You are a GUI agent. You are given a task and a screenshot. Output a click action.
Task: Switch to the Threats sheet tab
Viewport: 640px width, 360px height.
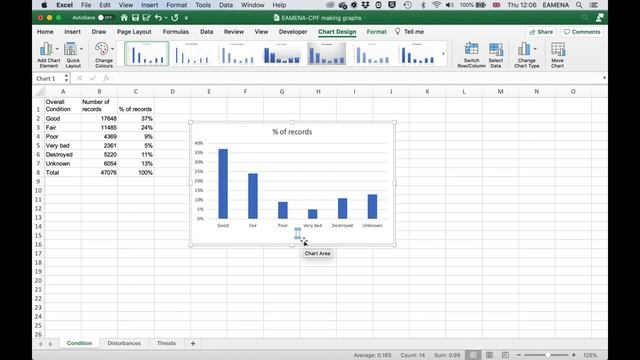166,343
